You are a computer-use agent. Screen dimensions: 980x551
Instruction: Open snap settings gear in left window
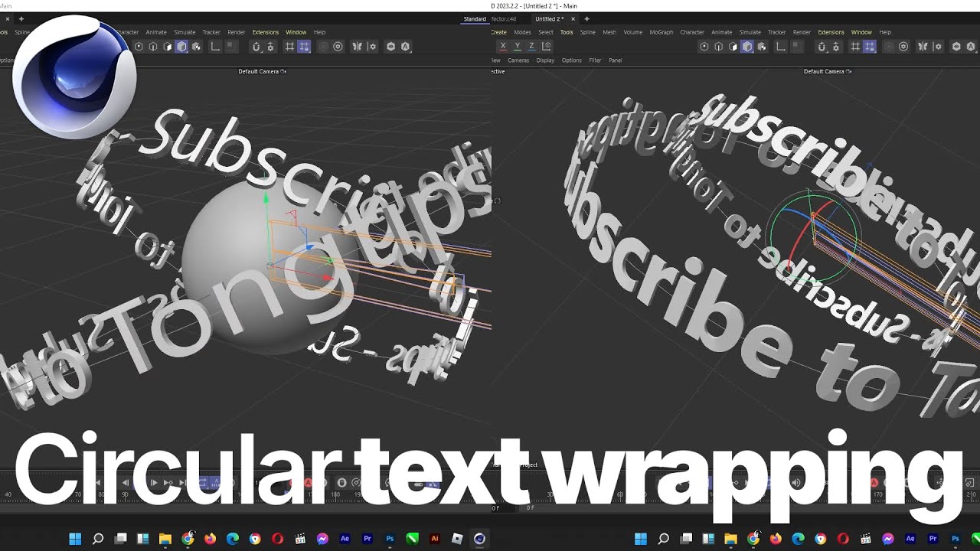pos(270,47)
